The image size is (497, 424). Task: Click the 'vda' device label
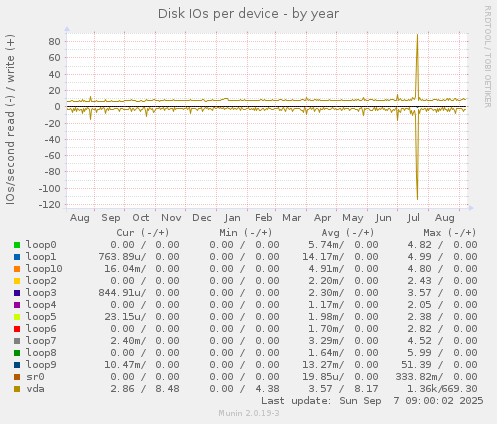[x=35, y=389]
